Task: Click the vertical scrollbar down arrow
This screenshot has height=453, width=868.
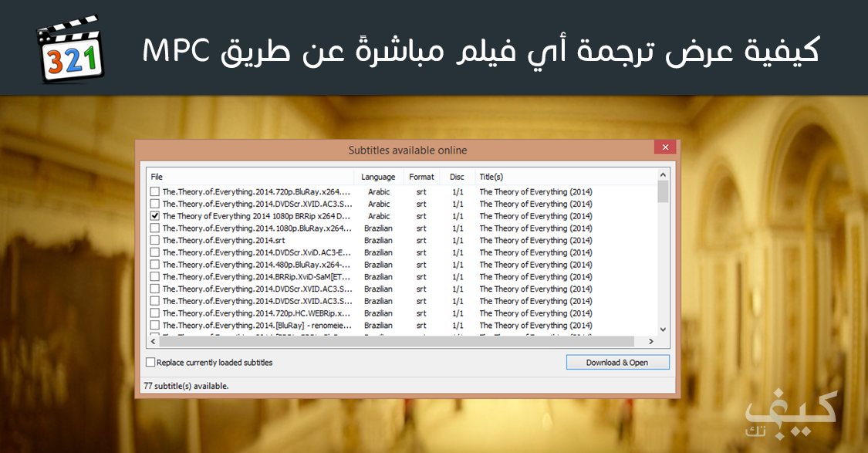Action: (x=663, y=330)
